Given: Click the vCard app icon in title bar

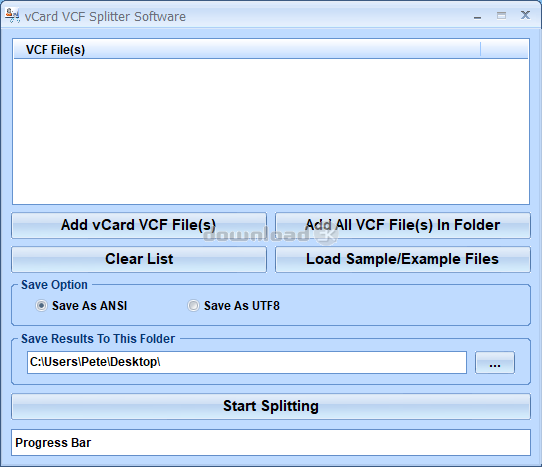Looking at the screenshot, I should pos(12,16).
